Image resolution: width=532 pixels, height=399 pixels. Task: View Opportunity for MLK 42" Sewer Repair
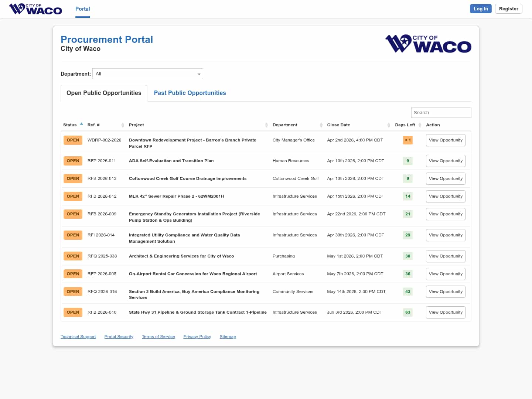tap(446, 197)
